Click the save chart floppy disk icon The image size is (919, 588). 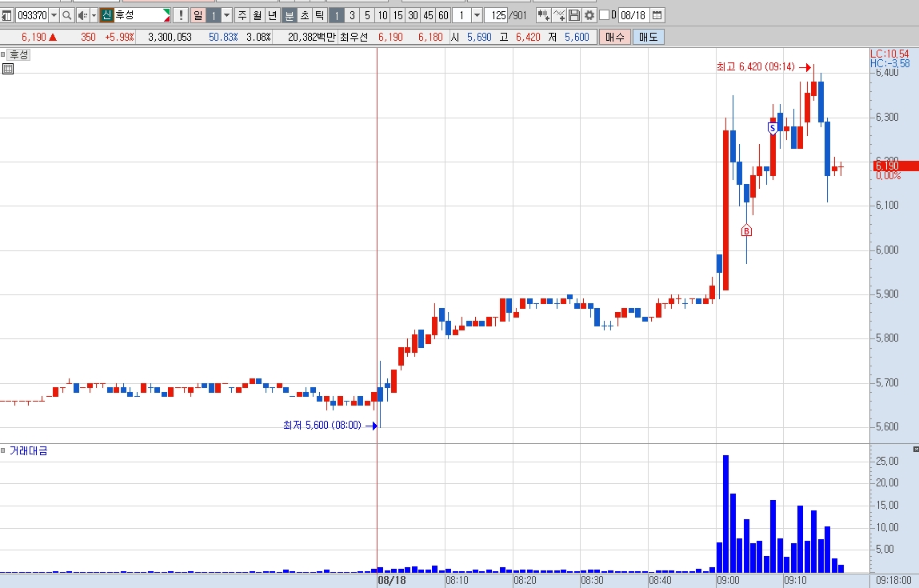(574, 15)
